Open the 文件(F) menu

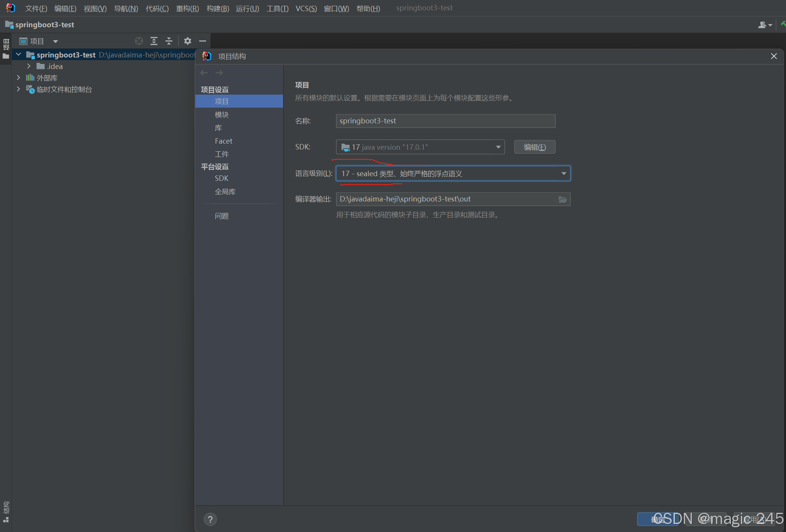36,8
